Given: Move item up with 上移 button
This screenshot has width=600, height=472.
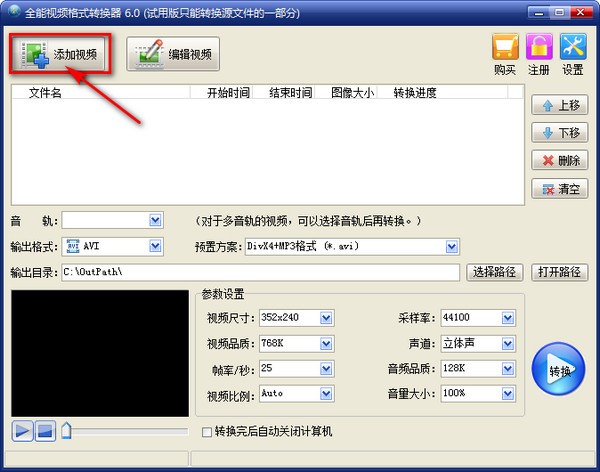Looking at the screenshot, I should point(559,105).
